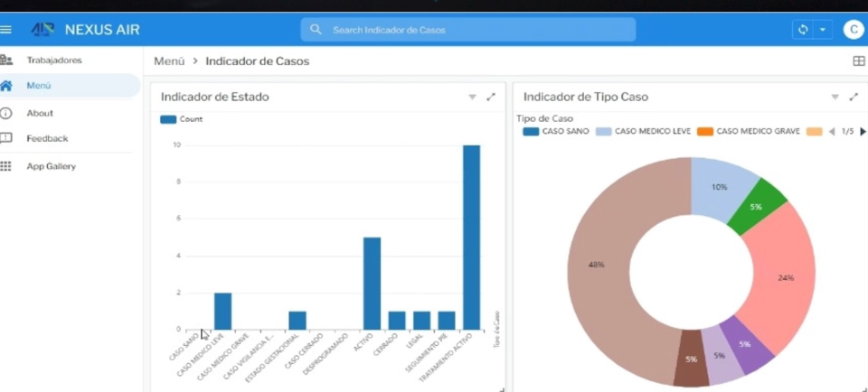Screen dimensions: 868x392
Task: Open the user avatar C account
Action: click(853, 29)
